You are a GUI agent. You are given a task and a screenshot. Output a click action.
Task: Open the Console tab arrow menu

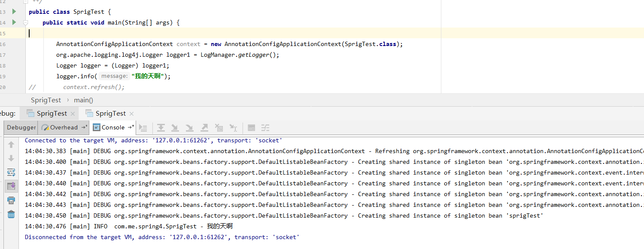129,127
